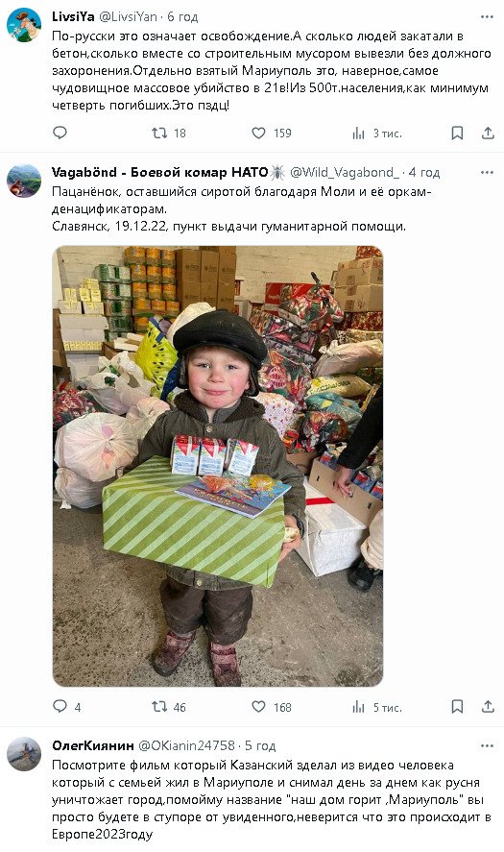The height and width of the screenshot is (852, 504).
Task: Retweet LivsiYa's post with 18 retweets
Action: [169, 133]
